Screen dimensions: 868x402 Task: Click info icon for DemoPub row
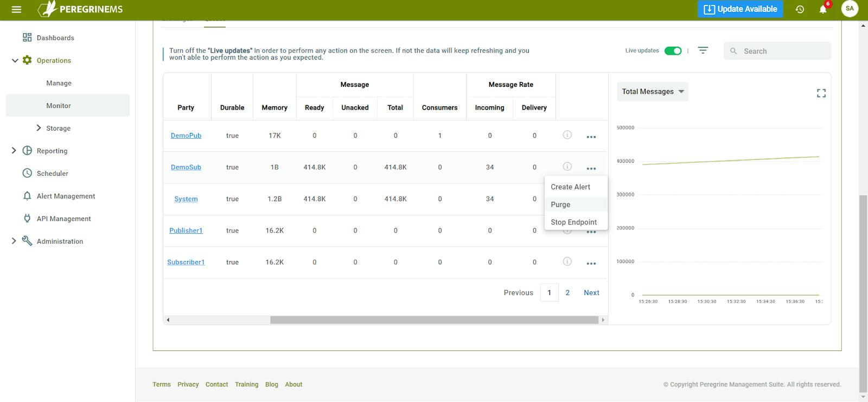pos(567,135)
